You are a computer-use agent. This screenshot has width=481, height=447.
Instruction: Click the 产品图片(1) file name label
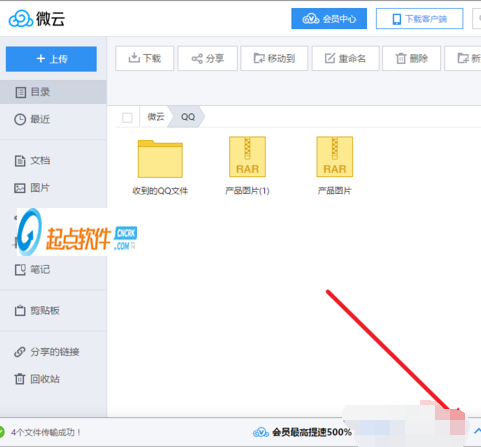(247, 191)
